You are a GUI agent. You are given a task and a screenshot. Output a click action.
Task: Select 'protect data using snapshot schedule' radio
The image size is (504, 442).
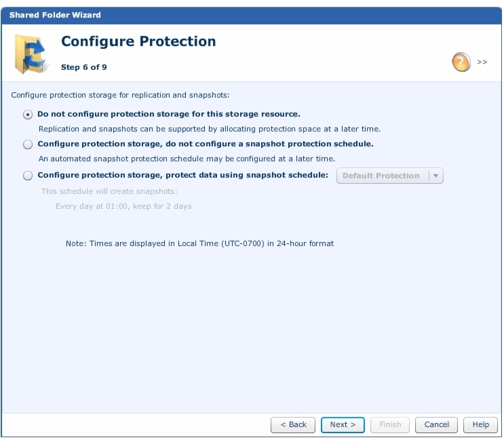click(28, 176)
